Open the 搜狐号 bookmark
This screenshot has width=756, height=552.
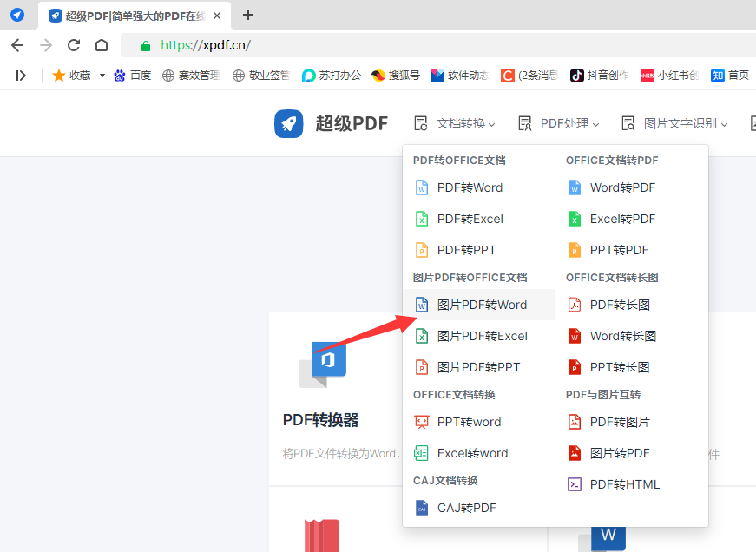click(x=396, y=76)
